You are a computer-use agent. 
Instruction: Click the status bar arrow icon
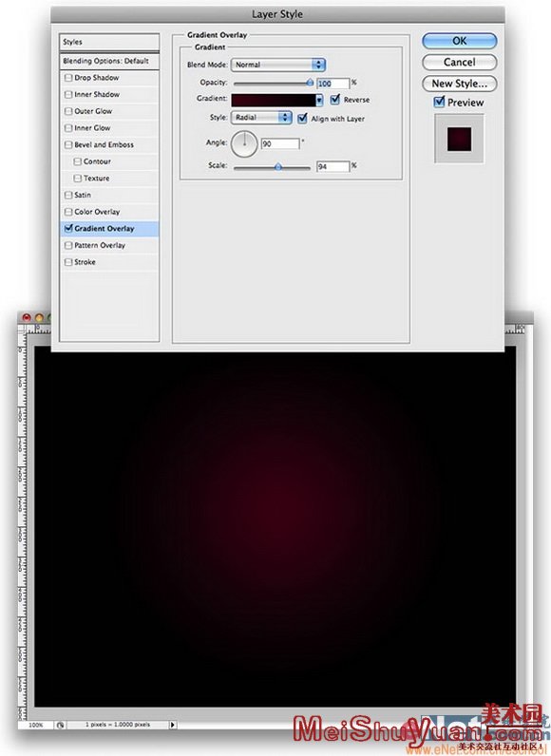[173, 725]
